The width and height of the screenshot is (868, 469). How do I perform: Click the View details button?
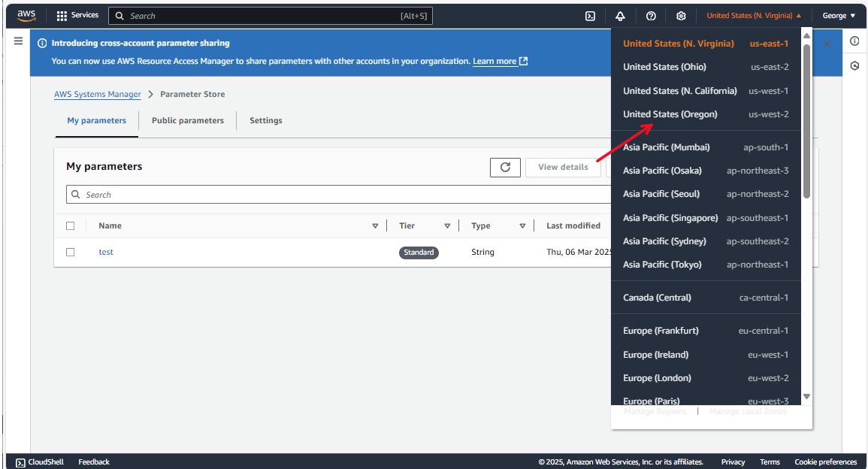(563, 167)
